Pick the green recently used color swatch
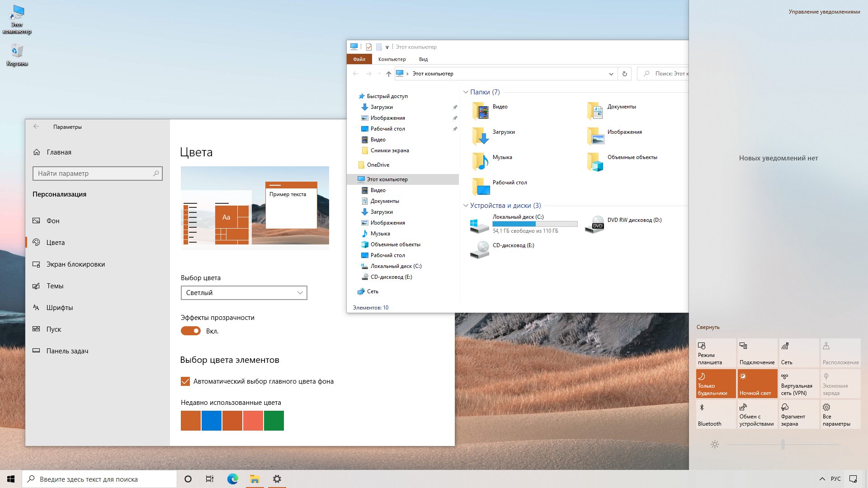The image size is (868, 488). (x=274, y=421)
